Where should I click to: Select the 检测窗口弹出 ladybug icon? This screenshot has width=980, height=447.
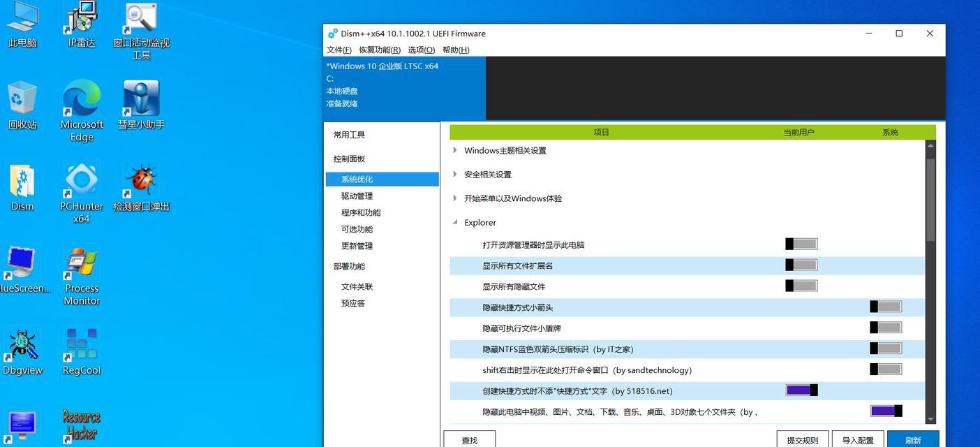(x=142, y=189)
